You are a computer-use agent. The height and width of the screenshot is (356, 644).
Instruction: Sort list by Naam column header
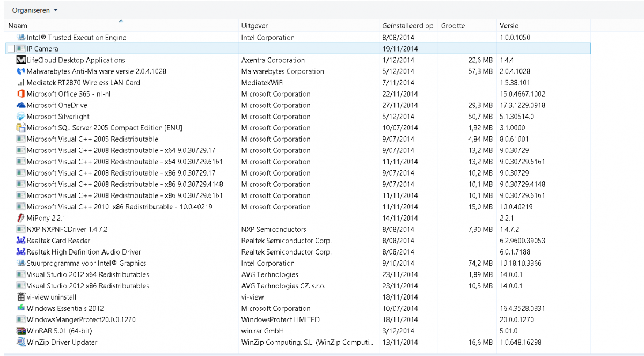coord(18,26)
